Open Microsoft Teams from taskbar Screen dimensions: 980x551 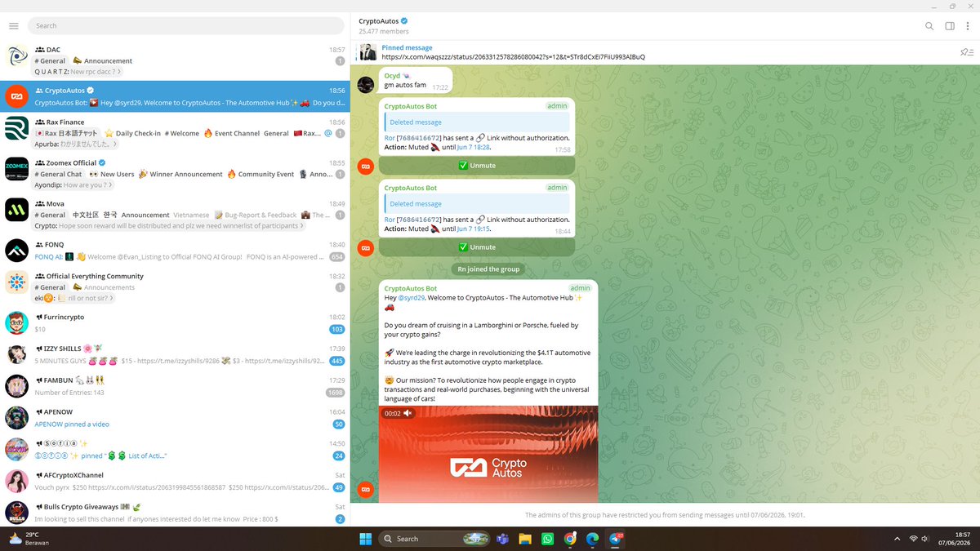coord(503,539)
